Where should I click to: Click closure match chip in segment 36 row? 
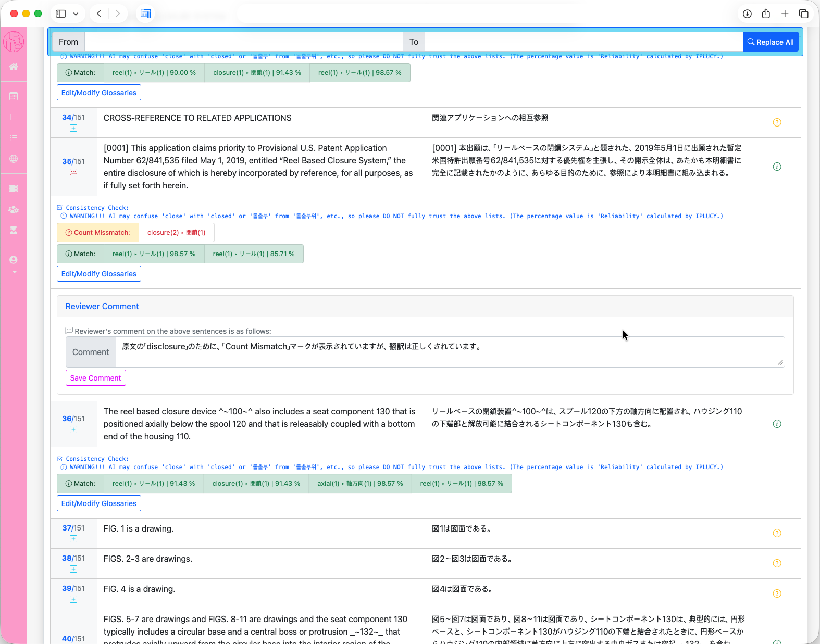[x=256, y=484]
